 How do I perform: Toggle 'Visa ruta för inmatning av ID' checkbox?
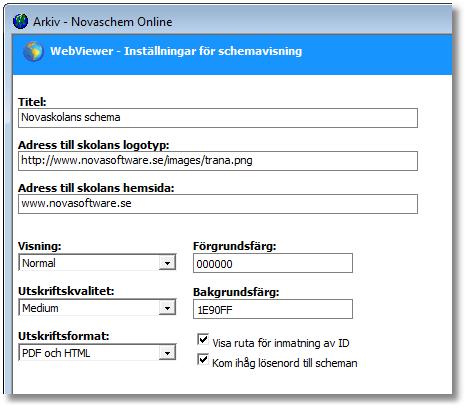point(203,340)
